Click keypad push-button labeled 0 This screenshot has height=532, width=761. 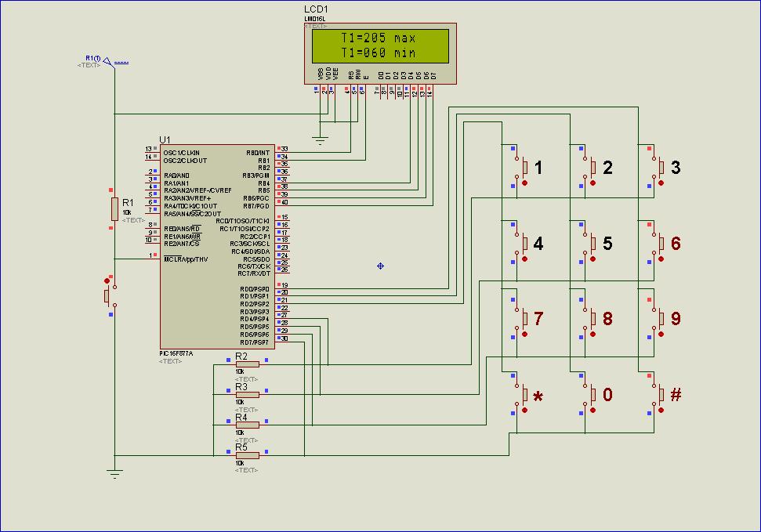[x=592, y=394]
